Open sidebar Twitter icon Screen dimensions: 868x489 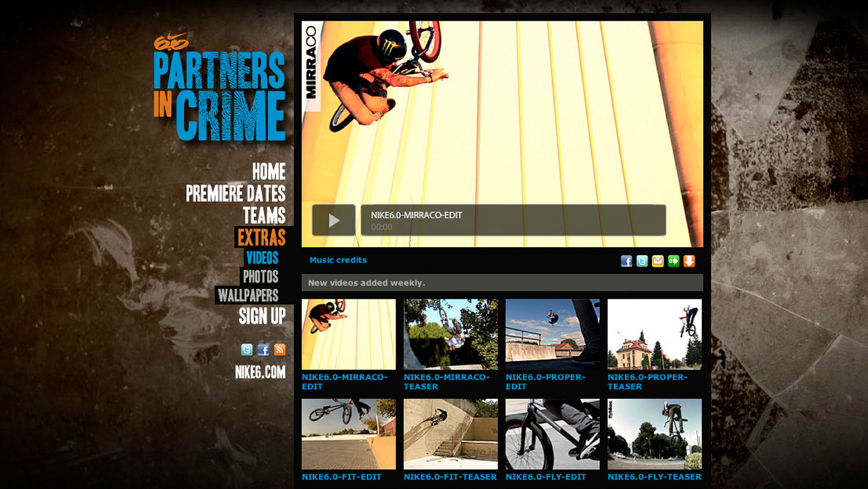246,349
